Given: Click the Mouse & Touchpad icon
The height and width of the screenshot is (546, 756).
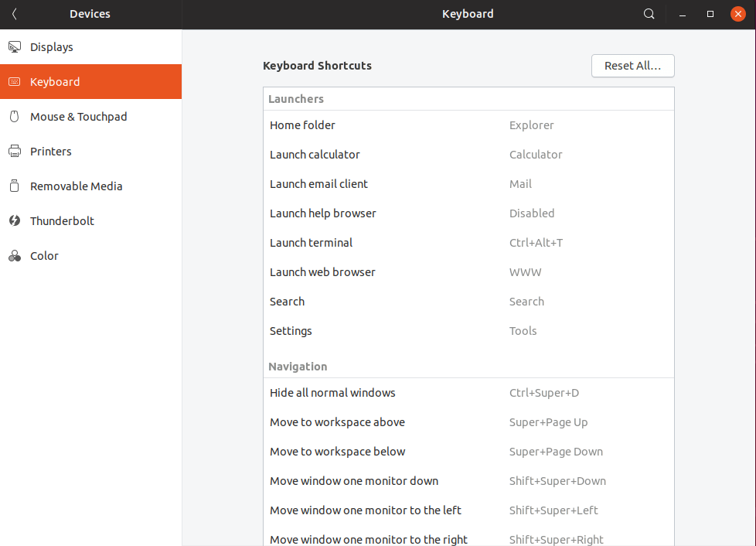Looking at the screenshot, I should click(x=14, y=117).
